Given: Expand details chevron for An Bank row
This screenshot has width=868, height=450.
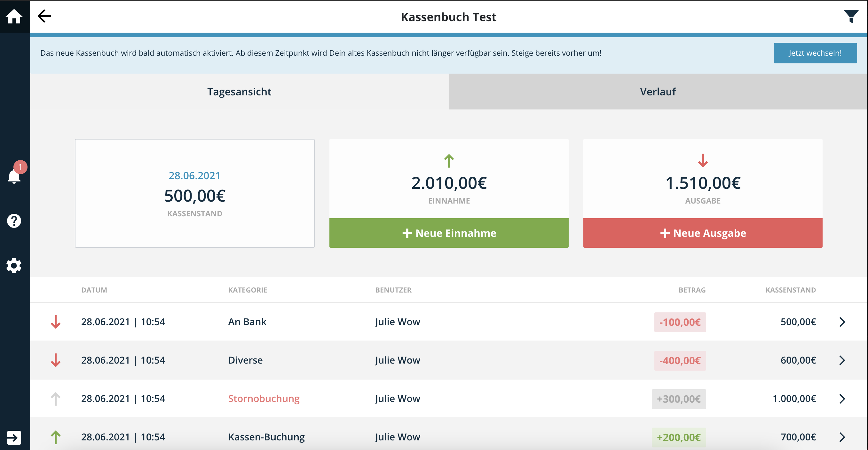Looking at the screenshot, I should click(842, 322).
